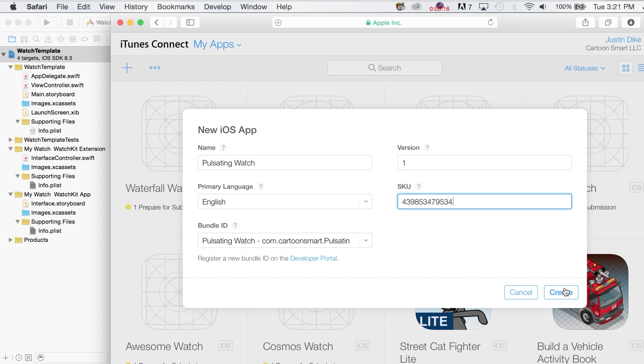
Task: Collapse My Watch WatchKit App folder
Action: (x=10, y=194)
